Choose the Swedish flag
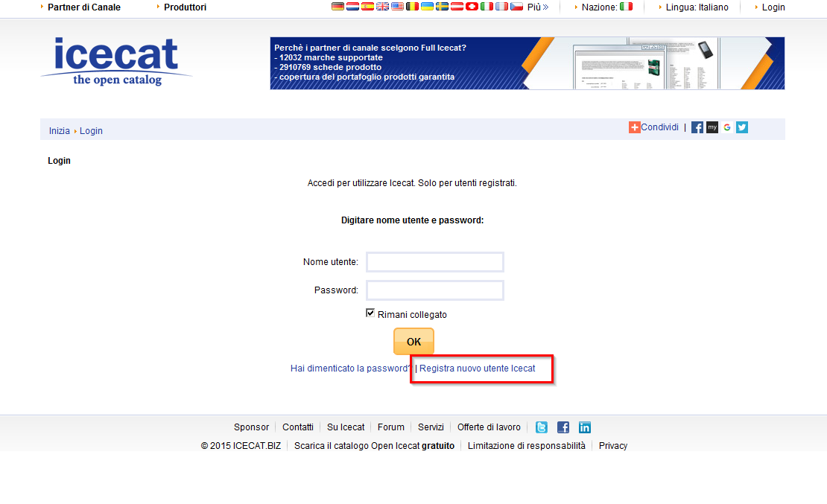This screenshot has width=827, height=504. (x=442, y=7)
